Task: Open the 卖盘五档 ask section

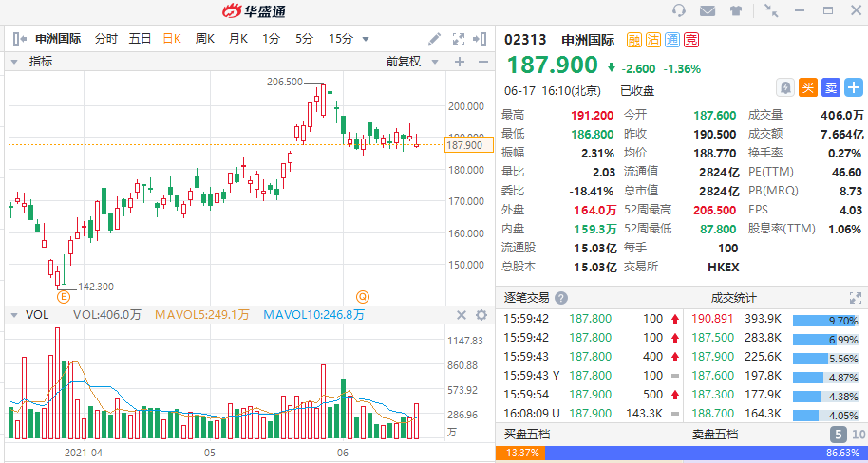Action: click(x=715, y=435)
